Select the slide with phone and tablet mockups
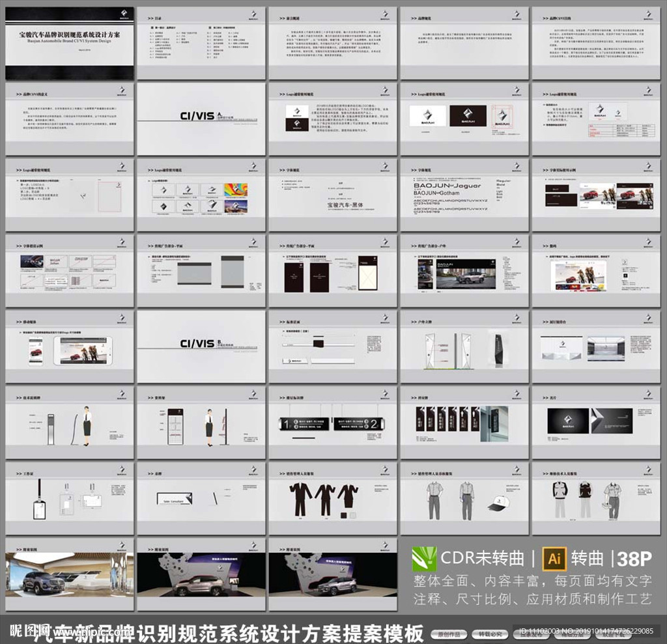The height and width of the screenshot is (644, 667). pos(69,346)
